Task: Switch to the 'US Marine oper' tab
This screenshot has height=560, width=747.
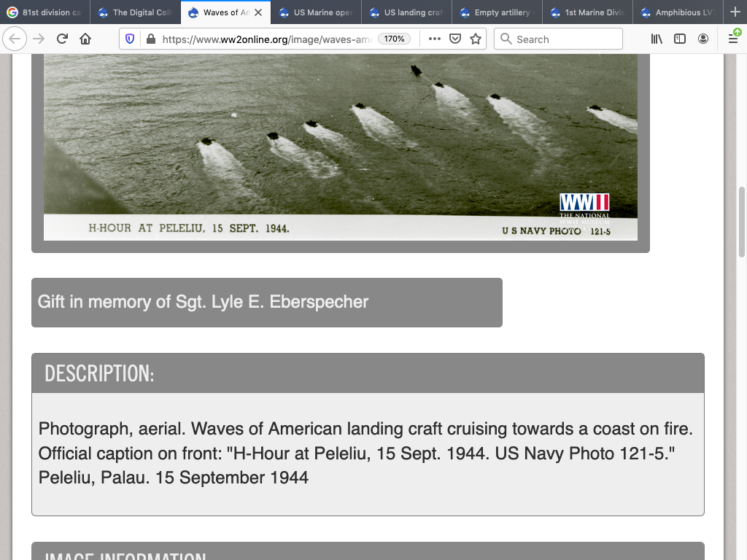Action: pos(317,12)
